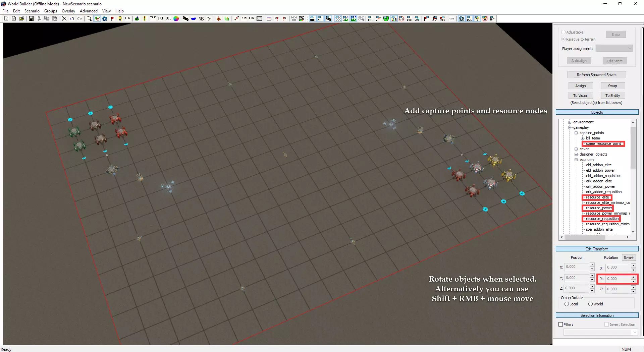The width and height of the screenshot is (644, 352).
Task: Open the FOG editor tool
Action: coord(128,19)
